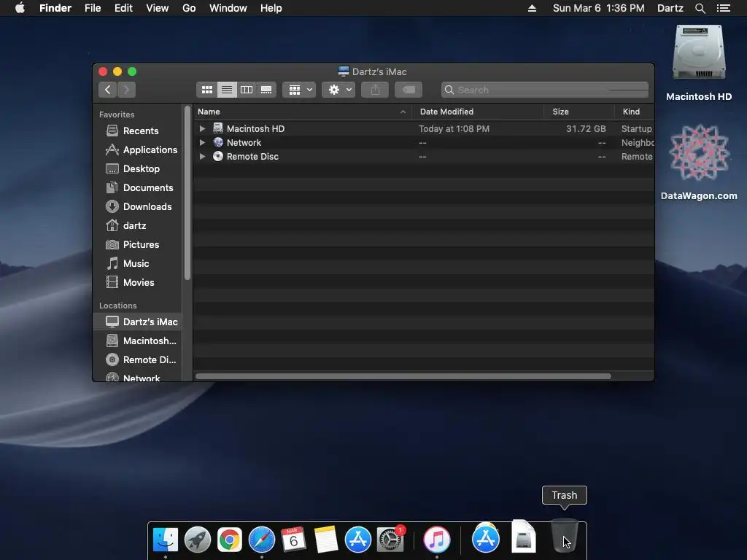
Task: Click the Share toolbar button
Action: (375, 90)
